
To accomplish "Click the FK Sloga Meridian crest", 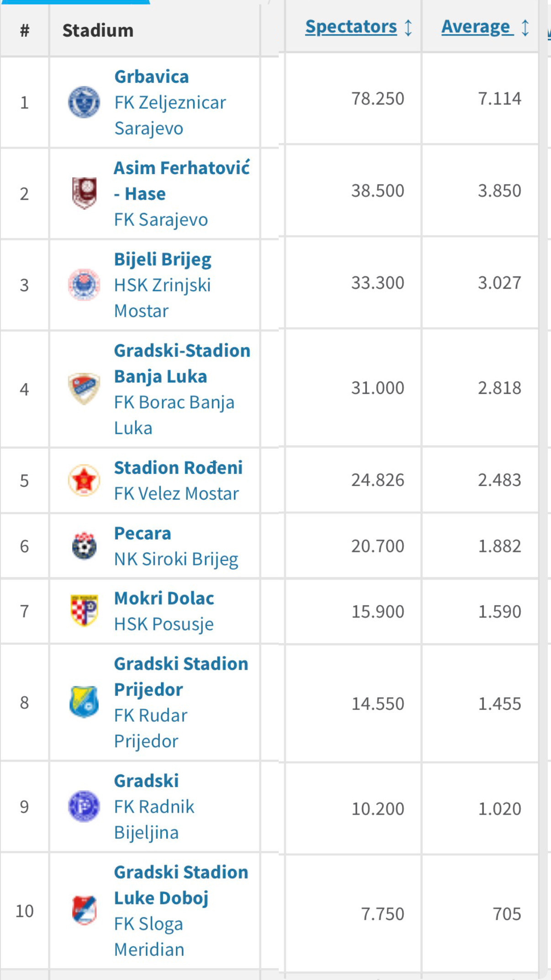I will 84,911.
